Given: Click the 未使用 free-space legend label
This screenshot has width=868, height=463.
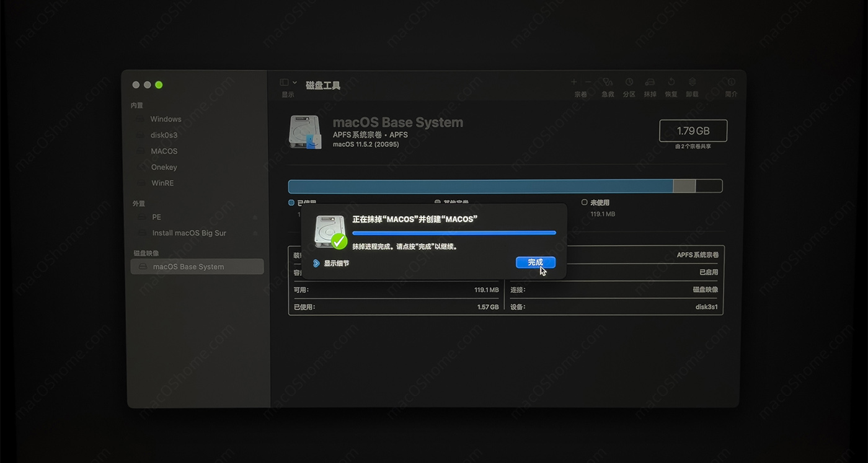Looking at the screenshot, I should click(600, 203).
